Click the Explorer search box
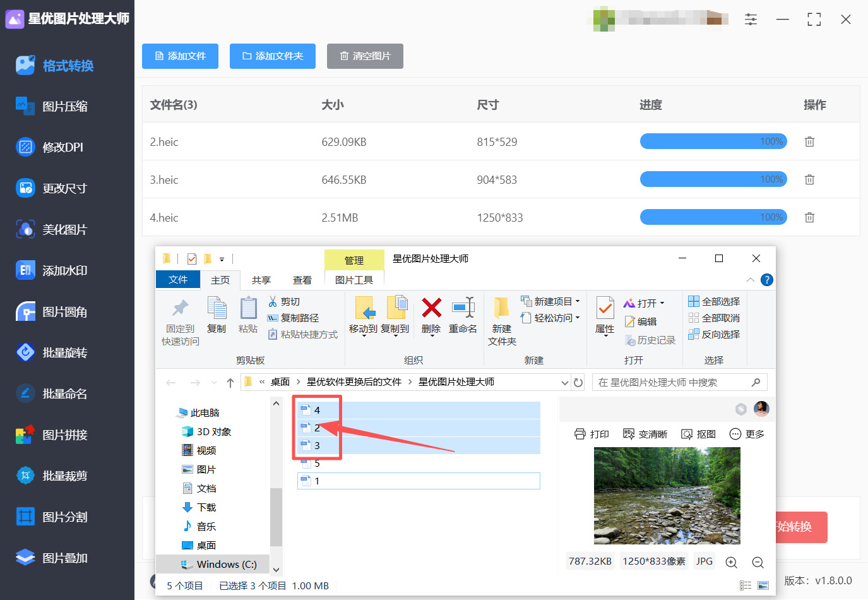868x600 pixels. tap(679, 382)
